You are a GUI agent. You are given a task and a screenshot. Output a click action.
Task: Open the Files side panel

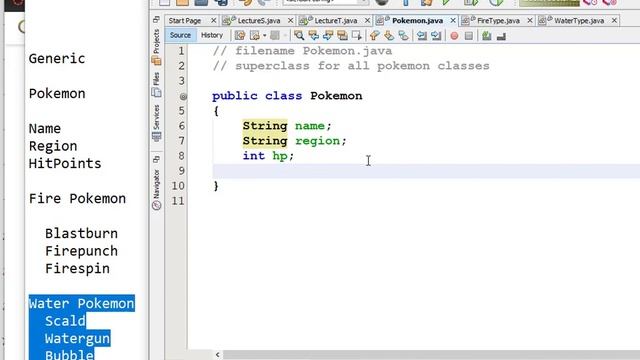[x=156, y=85]
